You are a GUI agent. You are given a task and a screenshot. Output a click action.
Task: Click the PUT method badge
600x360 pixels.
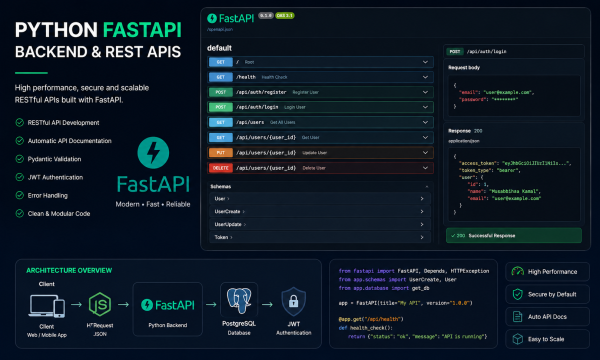[221, 153]
